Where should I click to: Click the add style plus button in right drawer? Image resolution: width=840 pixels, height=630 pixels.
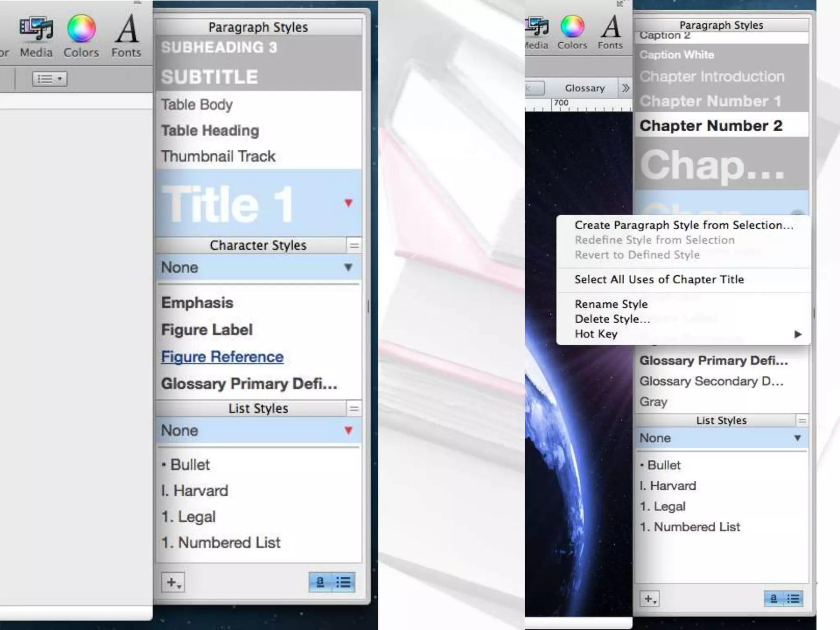point(650,599)
